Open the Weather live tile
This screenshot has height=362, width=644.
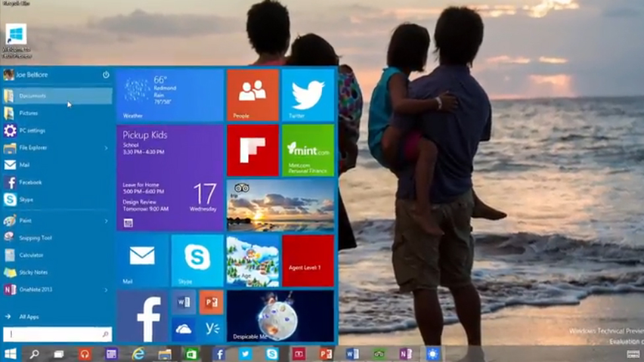(x=170, y=95)
